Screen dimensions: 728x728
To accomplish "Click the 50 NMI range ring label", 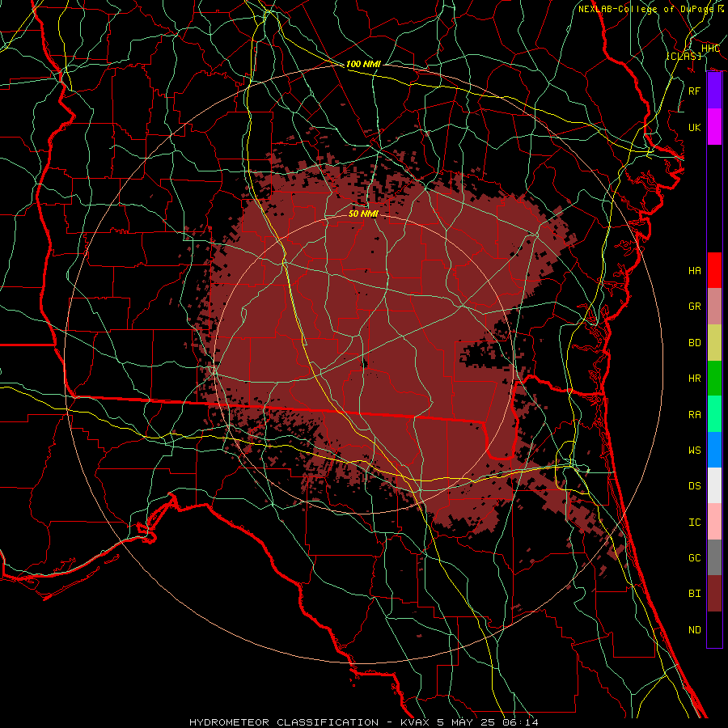I will [x=363, y=214].
